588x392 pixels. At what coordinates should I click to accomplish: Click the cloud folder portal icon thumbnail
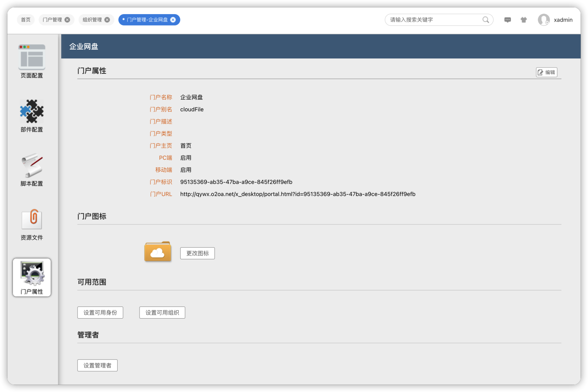[158, 252]
